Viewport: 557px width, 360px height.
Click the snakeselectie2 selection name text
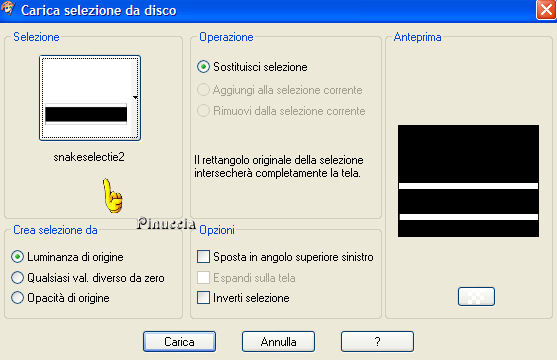pyautogui.click(x=89, y=157)
